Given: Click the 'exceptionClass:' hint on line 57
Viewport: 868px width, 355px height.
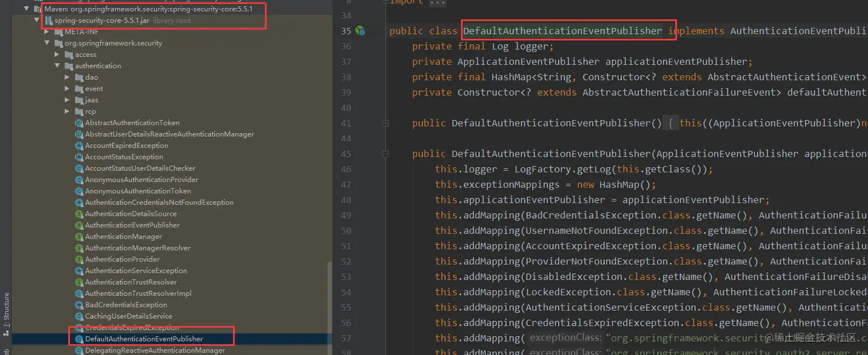Looking at the screenshot, I should 565,338.
